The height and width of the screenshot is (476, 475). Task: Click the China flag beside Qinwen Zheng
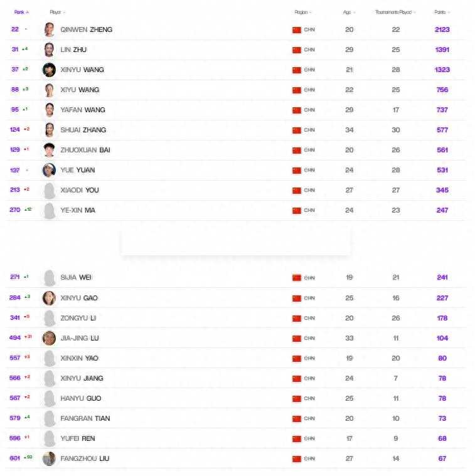click(297, 29)
